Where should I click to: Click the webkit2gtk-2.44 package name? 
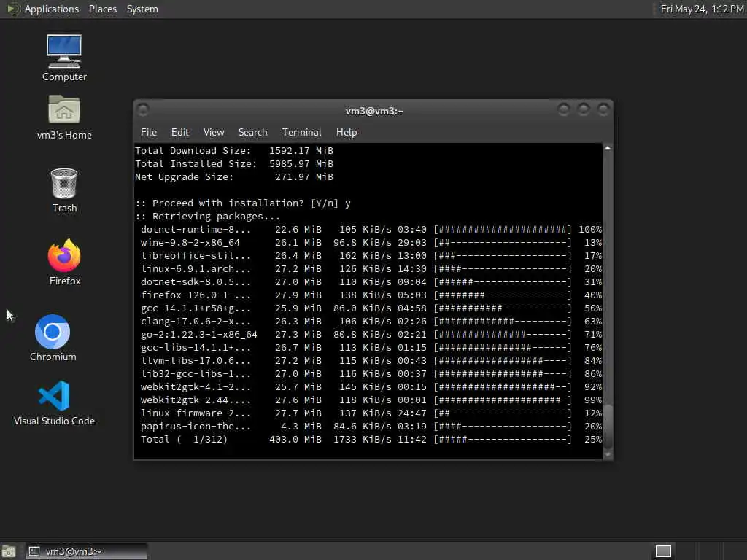tap(196, 400)
